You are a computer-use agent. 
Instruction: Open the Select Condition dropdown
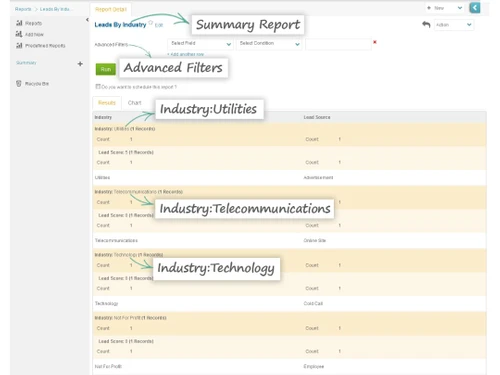pyautogui.click(x=269, y=44)
